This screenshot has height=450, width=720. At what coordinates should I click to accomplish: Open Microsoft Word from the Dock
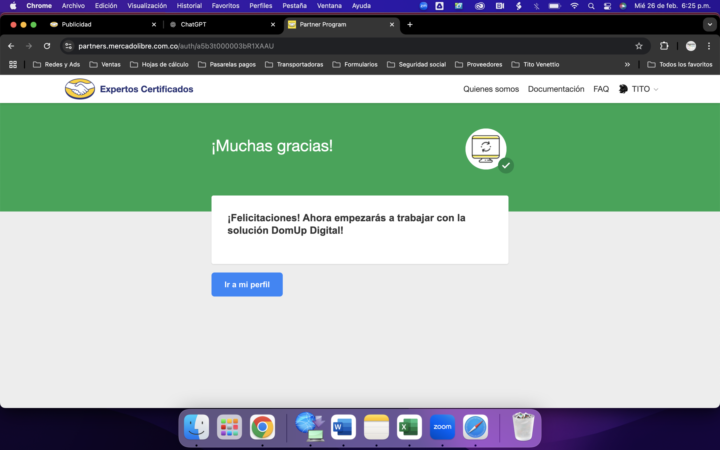[x=343, y=427]
